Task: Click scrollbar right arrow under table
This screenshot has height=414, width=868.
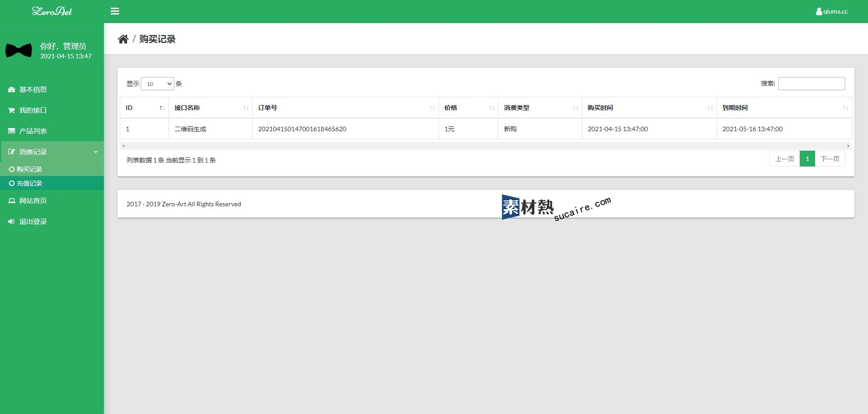Action: pyautogui.click(x=849, y=146)
